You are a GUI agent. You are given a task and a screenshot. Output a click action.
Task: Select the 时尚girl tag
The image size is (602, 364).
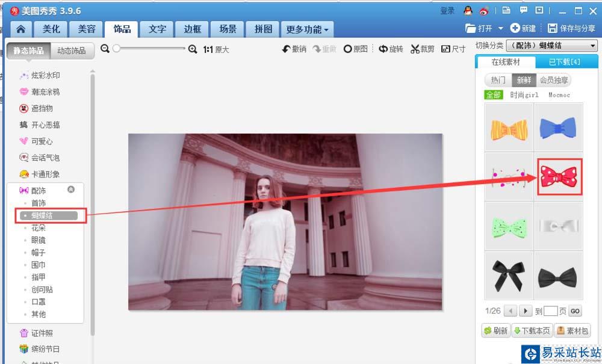pyautogui.click(x=524, y=94)
